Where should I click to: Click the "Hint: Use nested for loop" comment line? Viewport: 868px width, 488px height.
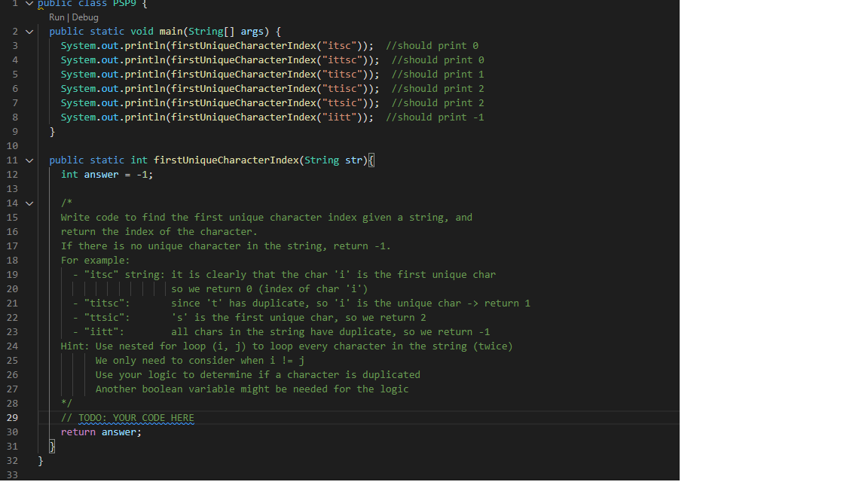tap(287, 346)
